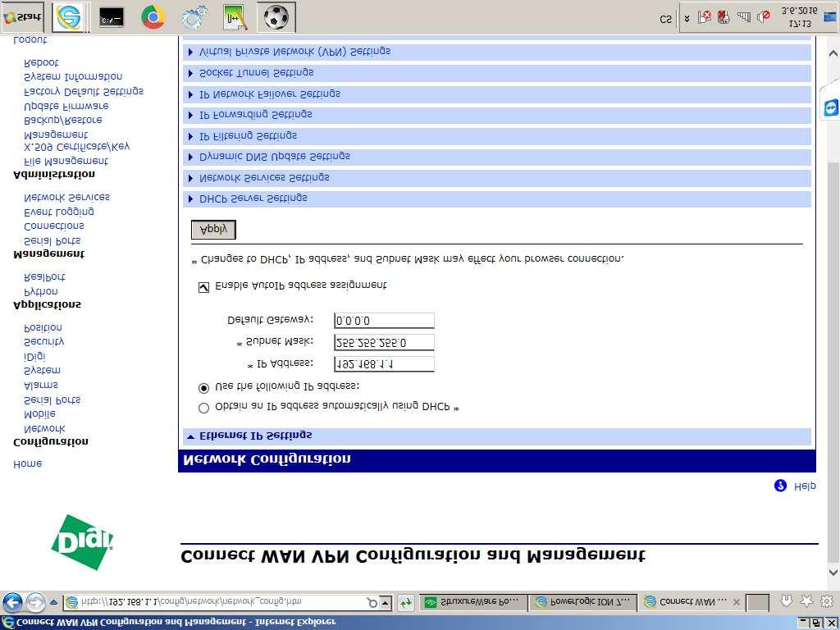The image size is (840, 630).
Task: Open the Python applications link
Action: [x=41, y=291]
